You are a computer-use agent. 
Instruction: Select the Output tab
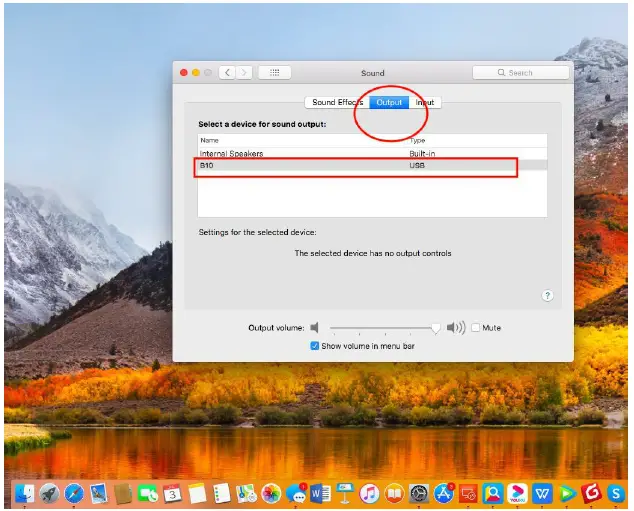389,102
